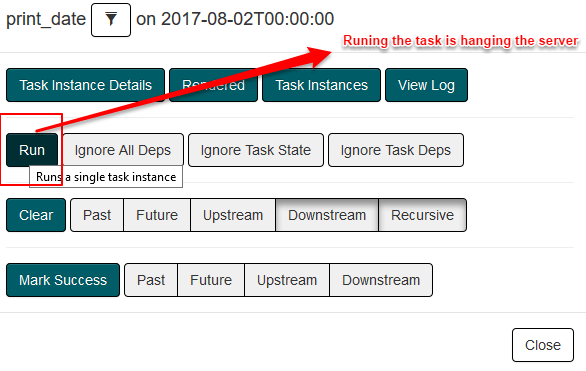Toggle Recursive clearing option

point(422,215)
